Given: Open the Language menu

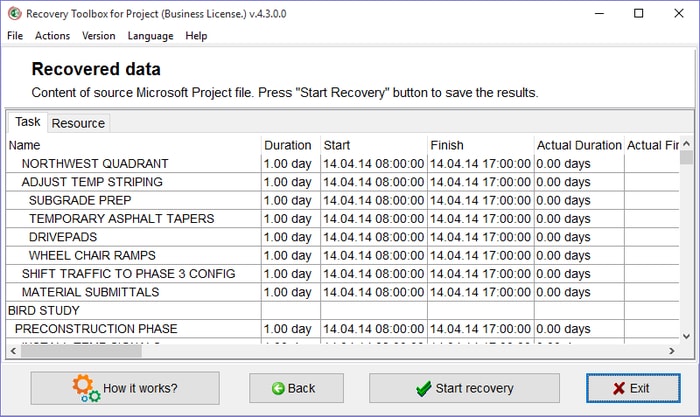Looking at the screenshot, I should click(x=150, y=36).
